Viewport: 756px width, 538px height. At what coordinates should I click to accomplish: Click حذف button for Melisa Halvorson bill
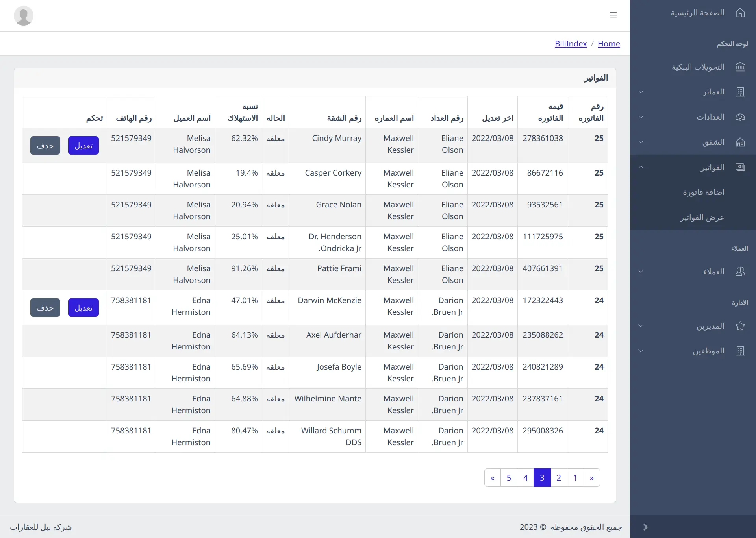(x=45, y=146)
